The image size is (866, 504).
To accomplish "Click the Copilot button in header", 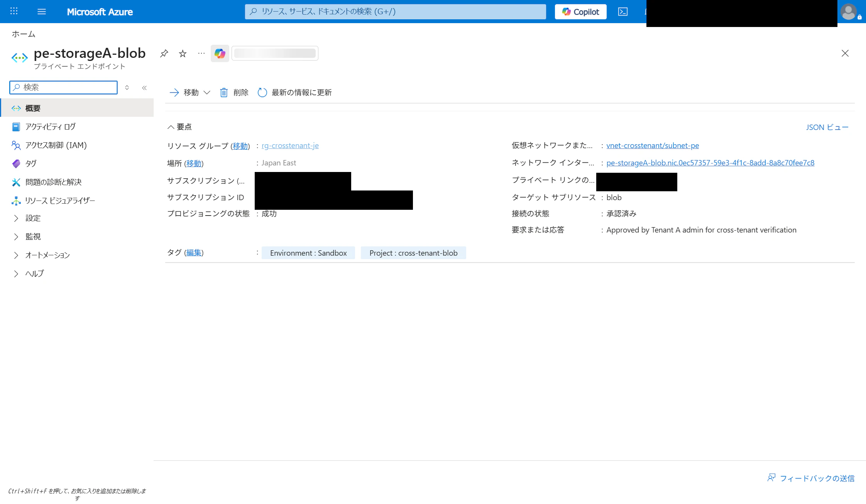I will [581, 12].
